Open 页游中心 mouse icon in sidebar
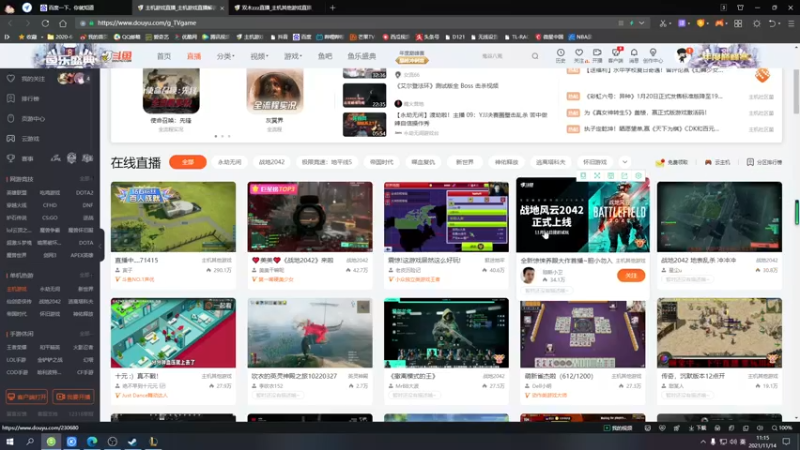Image resolution: width=800 pixels, height=450 pixels. tap(11, 118)
